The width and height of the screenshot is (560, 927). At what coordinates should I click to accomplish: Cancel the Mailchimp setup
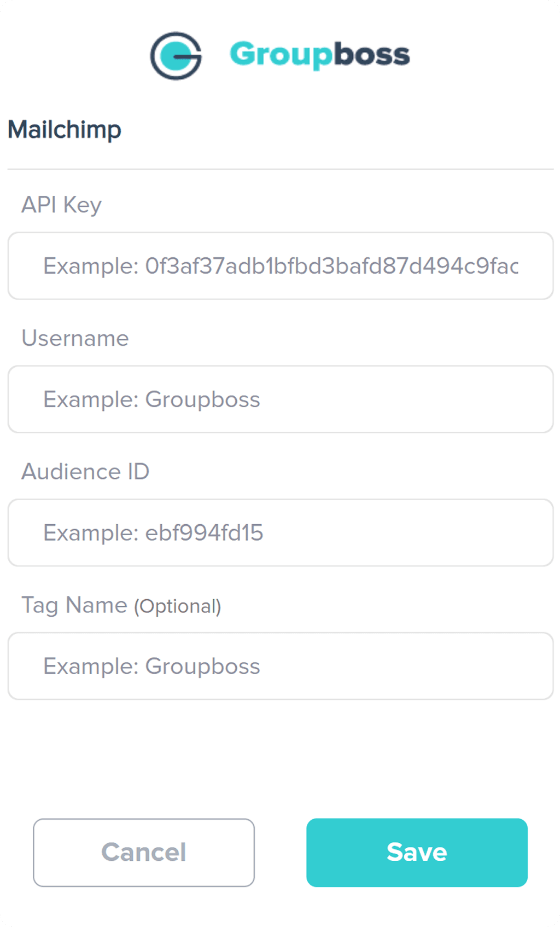[x=144, y=853]
